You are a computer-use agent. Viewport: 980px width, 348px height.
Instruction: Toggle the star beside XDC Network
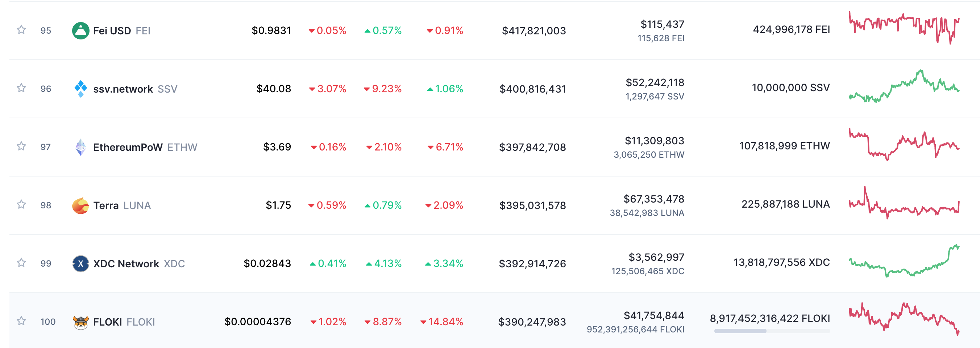point(21,263)
